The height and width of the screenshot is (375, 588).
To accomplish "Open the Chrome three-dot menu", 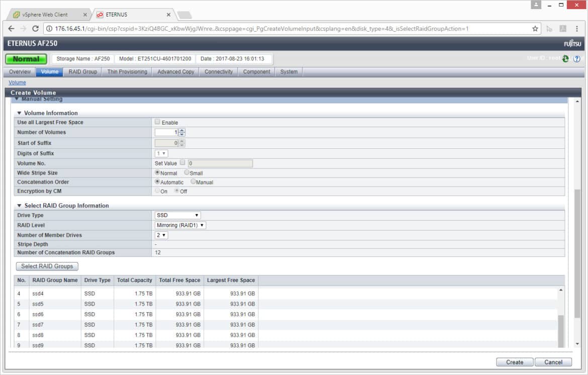I will (x=577, y=29).
